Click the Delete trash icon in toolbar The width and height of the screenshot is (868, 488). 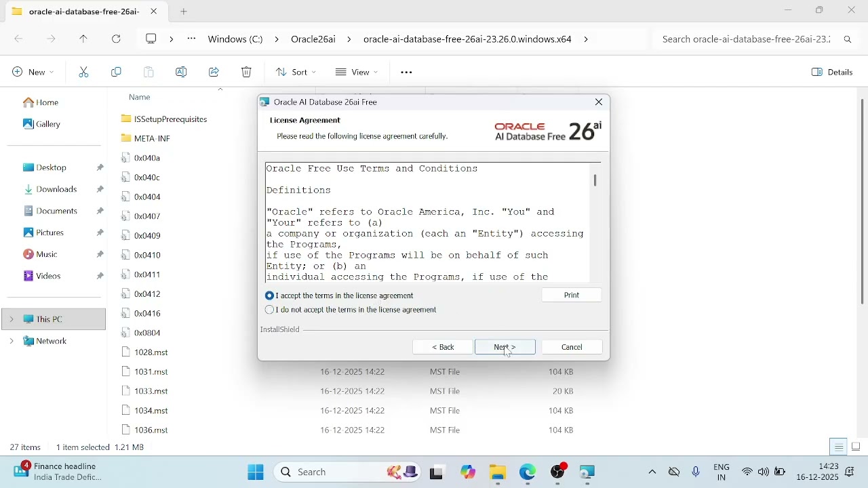pos(247,73)
